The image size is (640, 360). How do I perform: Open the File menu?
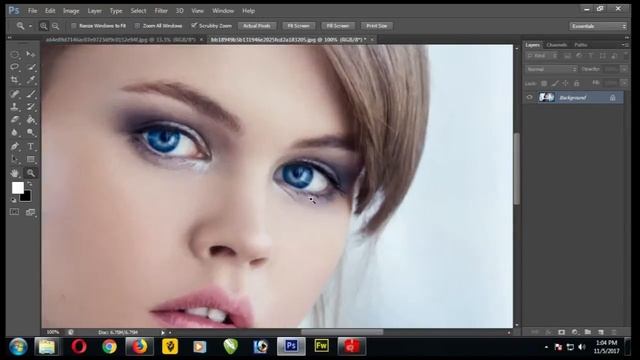coord(32,11)
